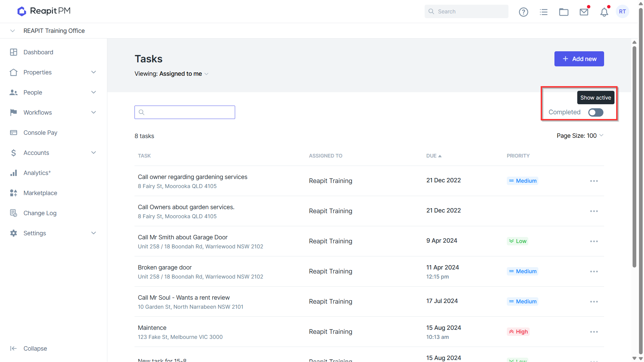Open the documents folder icon

pyautogui.click(x=564, y=12)
